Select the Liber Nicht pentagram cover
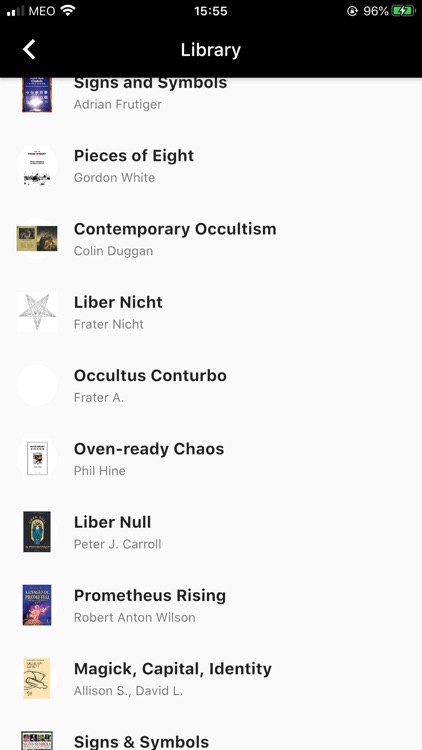Viewport: 422px width, 750px height. click(37, 312)
